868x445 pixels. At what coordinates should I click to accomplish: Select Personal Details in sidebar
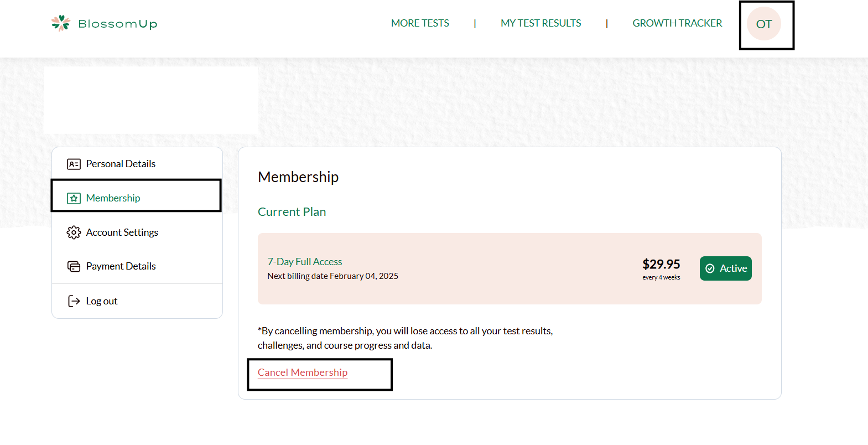coord(121,164)
